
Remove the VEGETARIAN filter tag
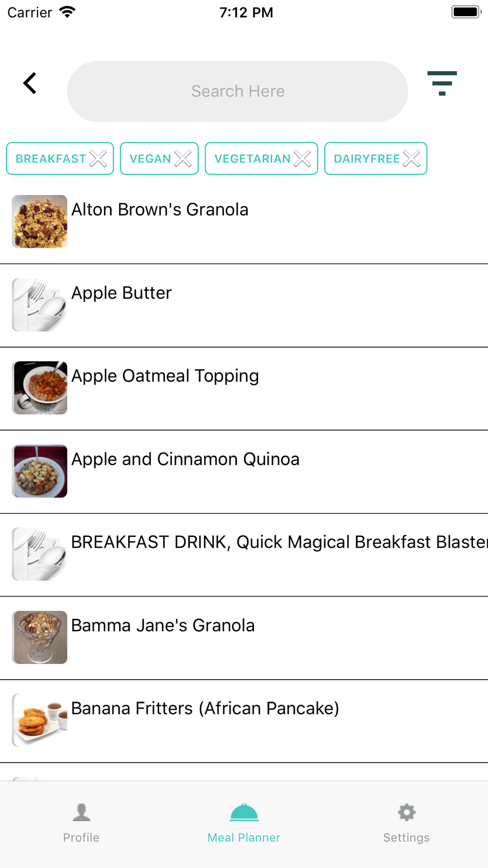tap(302, 159)
